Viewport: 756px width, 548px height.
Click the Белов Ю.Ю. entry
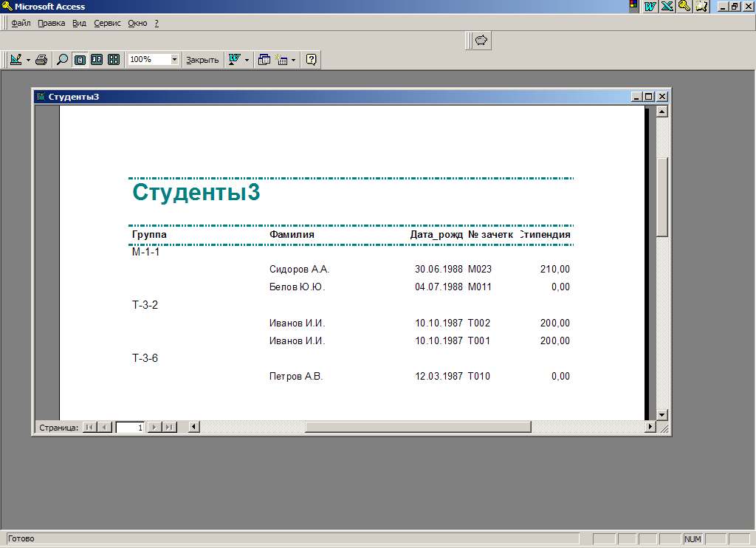click(297, 287)
